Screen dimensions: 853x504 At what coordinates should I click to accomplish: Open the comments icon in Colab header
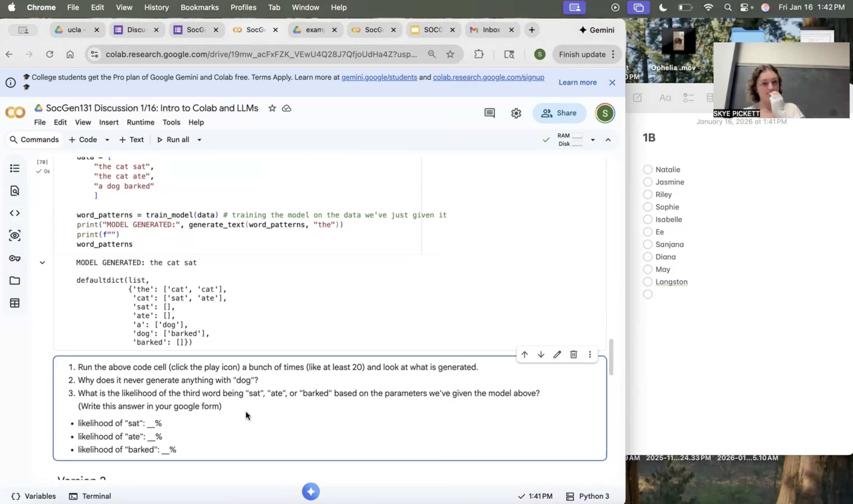pos(489,113)
